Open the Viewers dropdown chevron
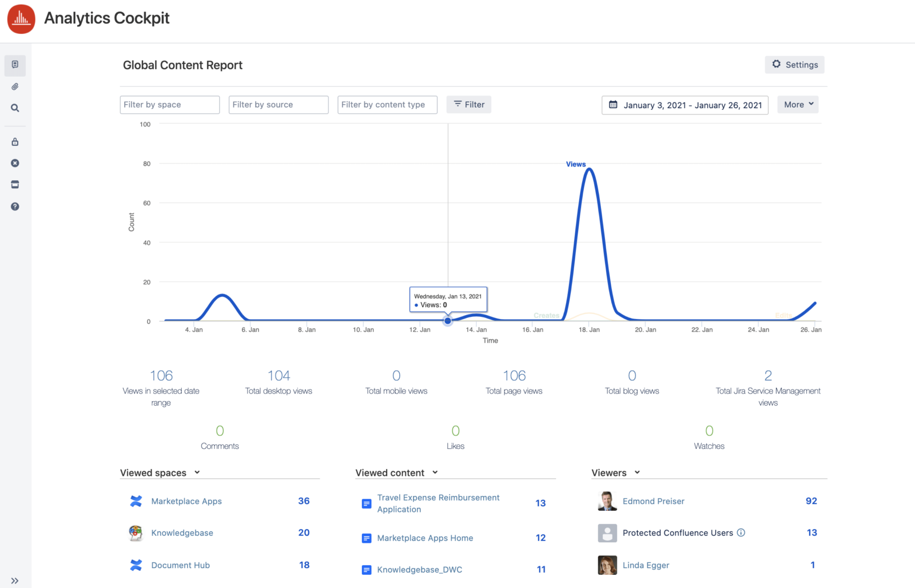Image resolution: width=915 pixels, height=588 pixels. (638, 472)
